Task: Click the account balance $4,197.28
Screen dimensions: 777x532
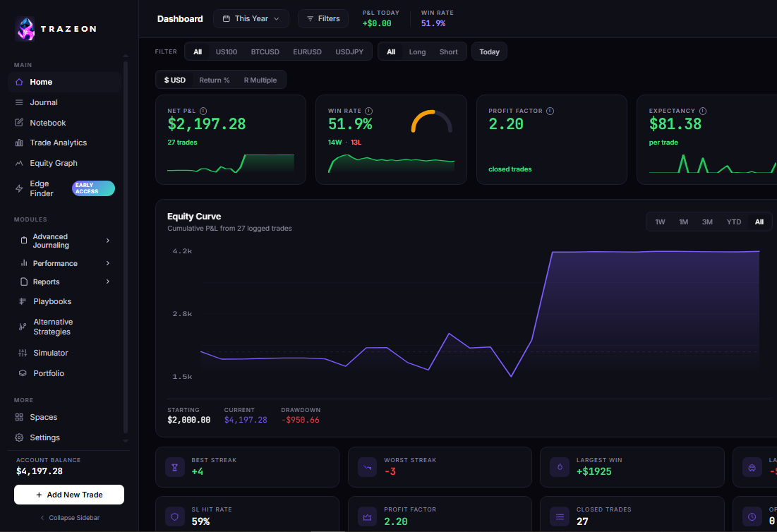Action: coord(39,471)
